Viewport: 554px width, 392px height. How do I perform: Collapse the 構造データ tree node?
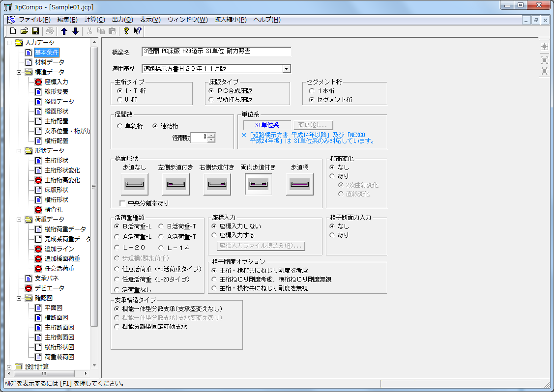9,72
